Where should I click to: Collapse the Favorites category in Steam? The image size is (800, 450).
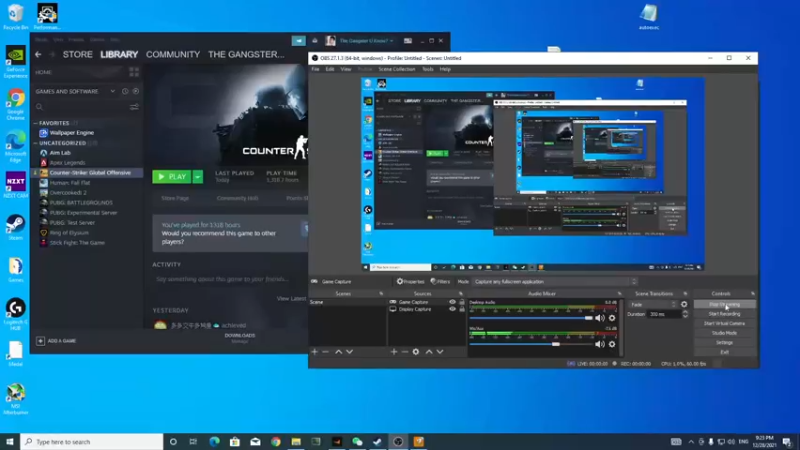pos(36,123)
